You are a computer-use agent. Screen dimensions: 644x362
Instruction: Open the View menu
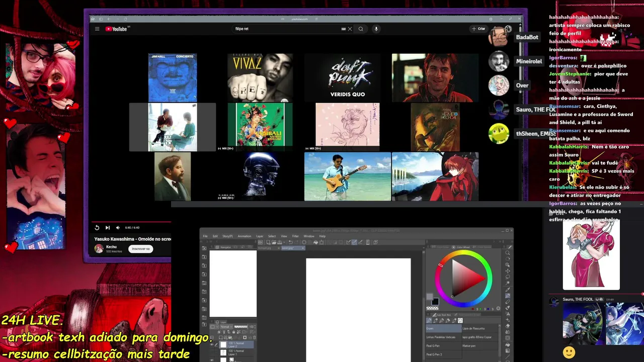(284, 236)
